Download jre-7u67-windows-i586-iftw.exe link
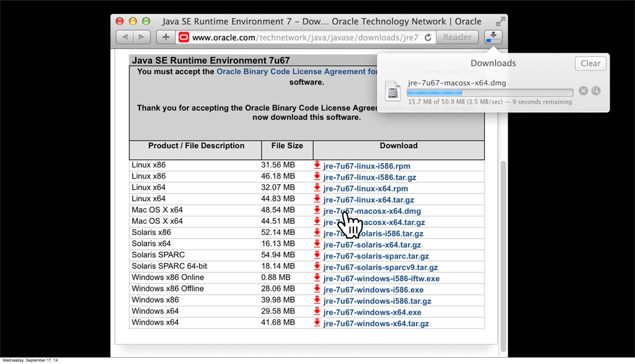The height and width of the screenshot is (364, 635). coord(381,278)
